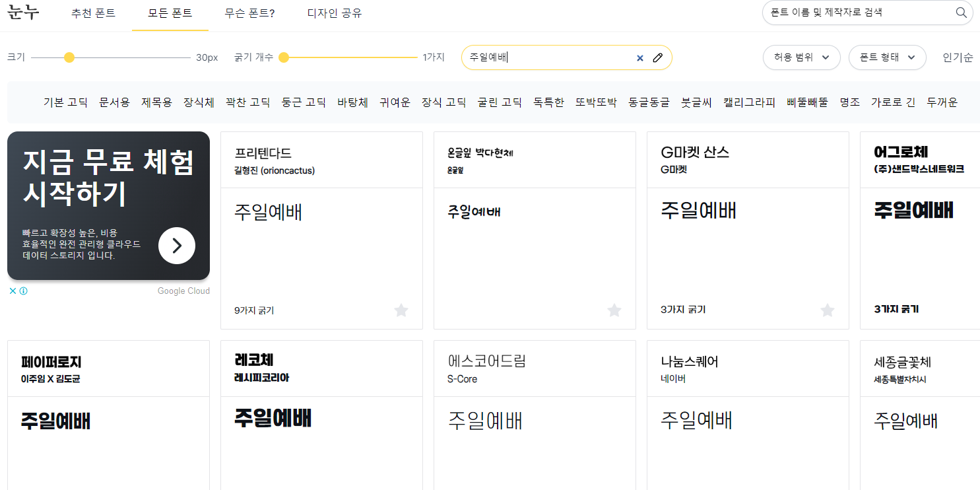The image size is (980, 490).
Task: Filter by 둥근 고딕 tag
Action: click(x=304, y=102)
